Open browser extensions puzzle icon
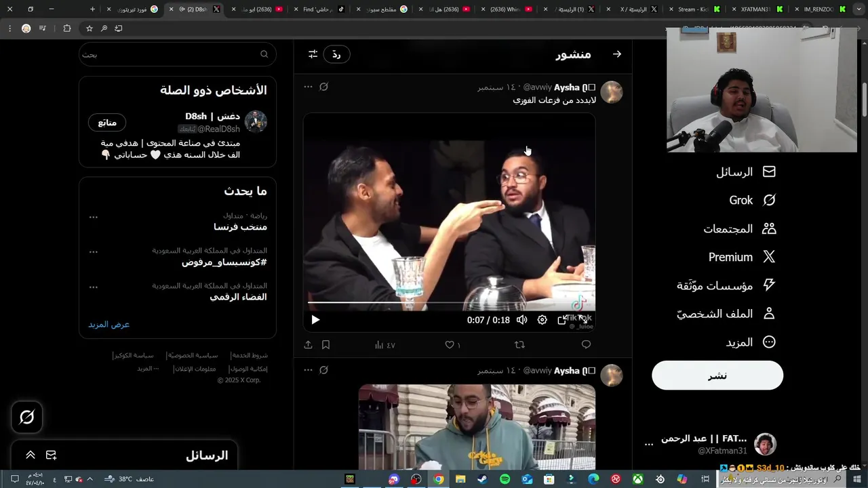The height and width of the screenshot is (488, 868). click(66, 28)
